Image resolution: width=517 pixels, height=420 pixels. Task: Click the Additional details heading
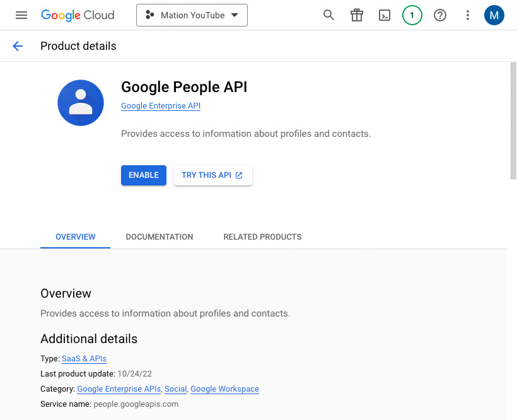click(x=89, y=339)
